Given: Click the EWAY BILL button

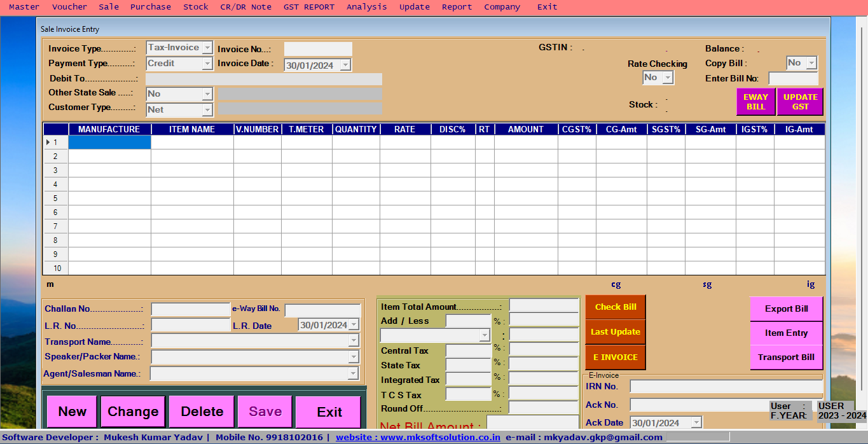Looking at the screenshot, I should pyautogui.click(x=755, y=102).
